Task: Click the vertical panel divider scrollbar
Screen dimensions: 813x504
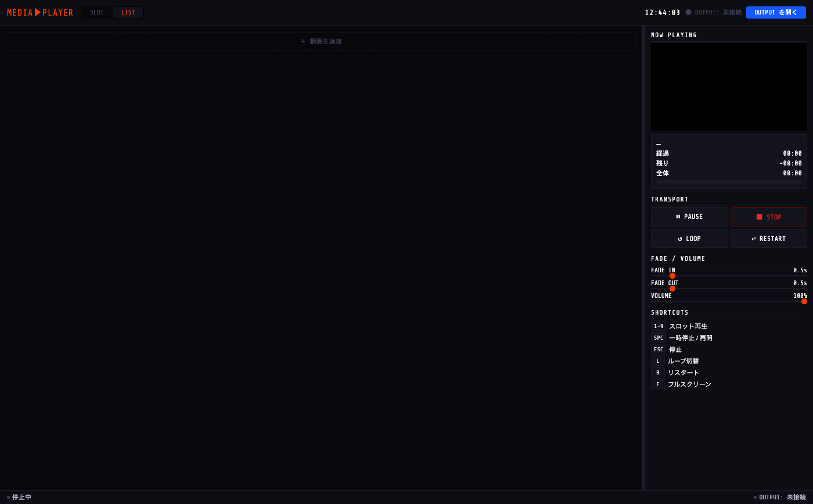Action: point(643,258)
